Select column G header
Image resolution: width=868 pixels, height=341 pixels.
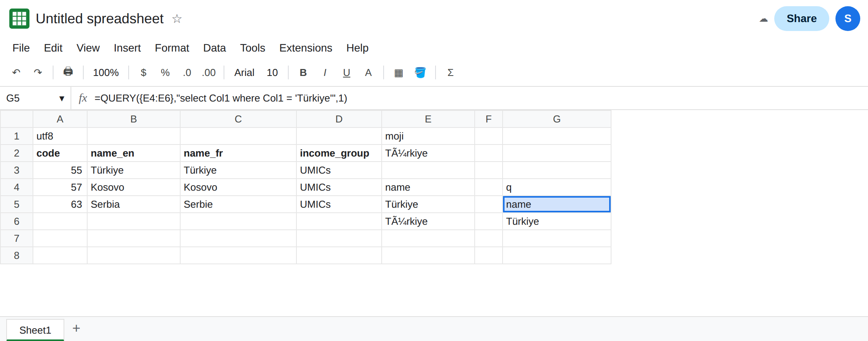(557, 119)
